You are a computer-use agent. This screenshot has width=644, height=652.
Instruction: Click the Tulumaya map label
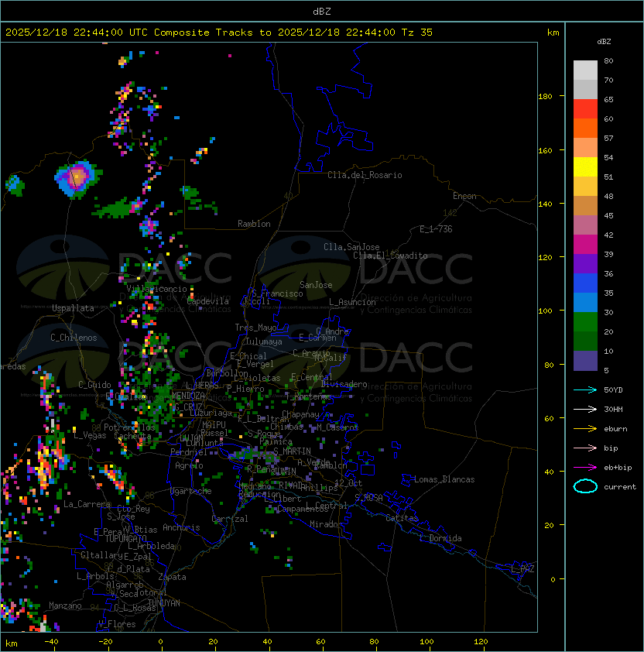tap(264, 341)
